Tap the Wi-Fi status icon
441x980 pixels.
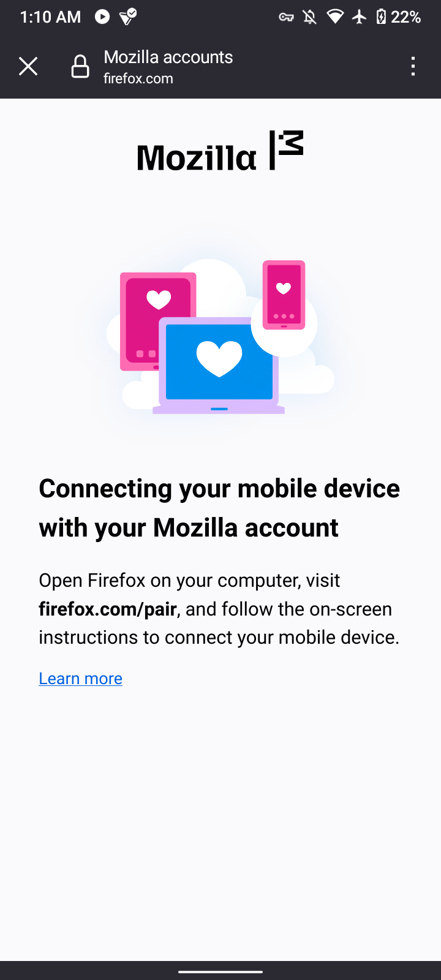tap(335, 17)
